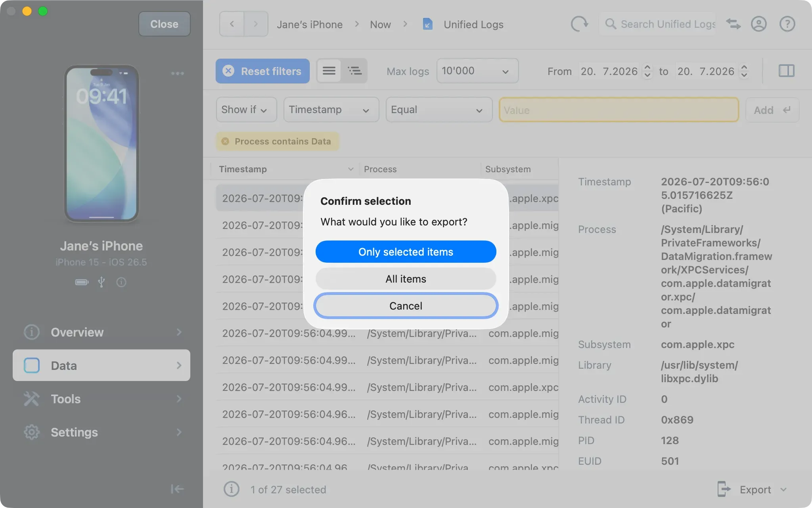
Task: Choose All items in dialog
Action: pyautogui.click(x=406, y=279)
